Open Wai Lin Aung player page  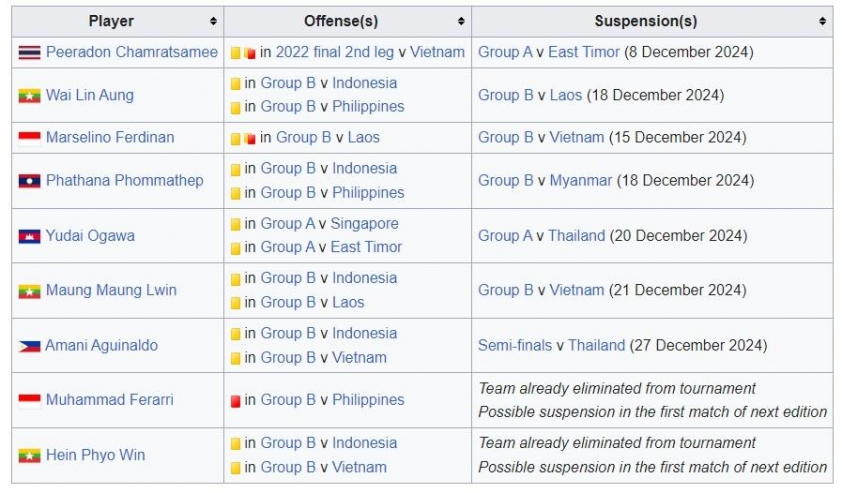click(x=90, y=95)
